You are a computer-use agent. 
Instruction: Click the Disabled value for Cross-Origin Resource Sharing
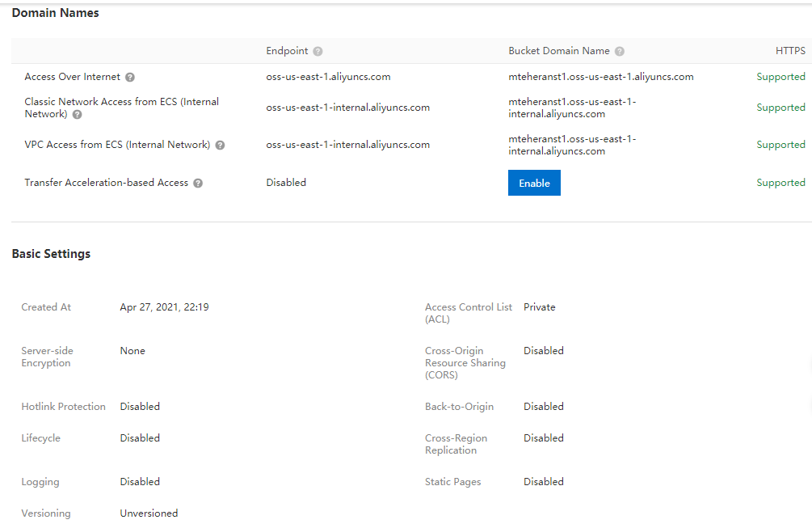point(543,351)
